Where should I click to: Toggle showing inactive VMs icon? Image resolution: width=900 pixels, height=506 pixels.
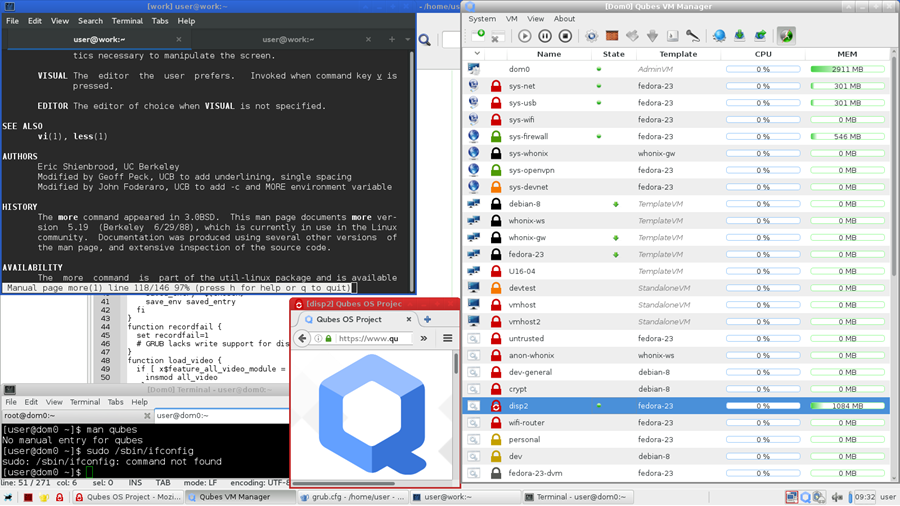(x=786, y=36)
